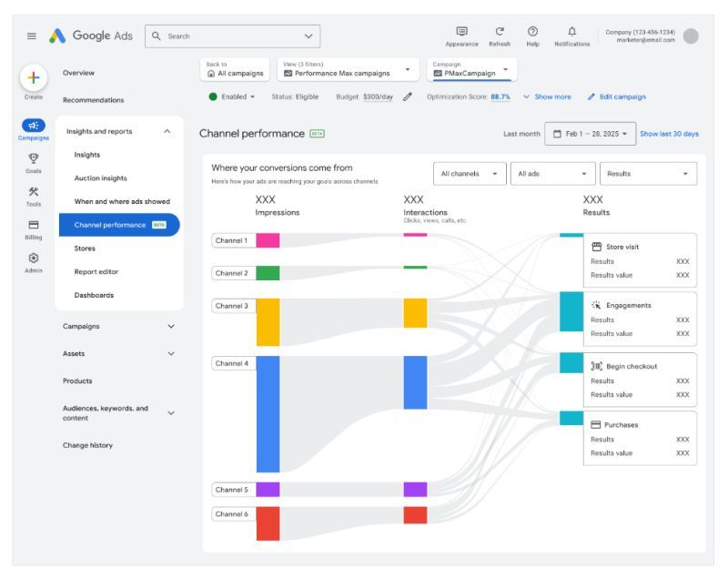
Task: Open the hamburger main menu
Action: tap(30, 35)
